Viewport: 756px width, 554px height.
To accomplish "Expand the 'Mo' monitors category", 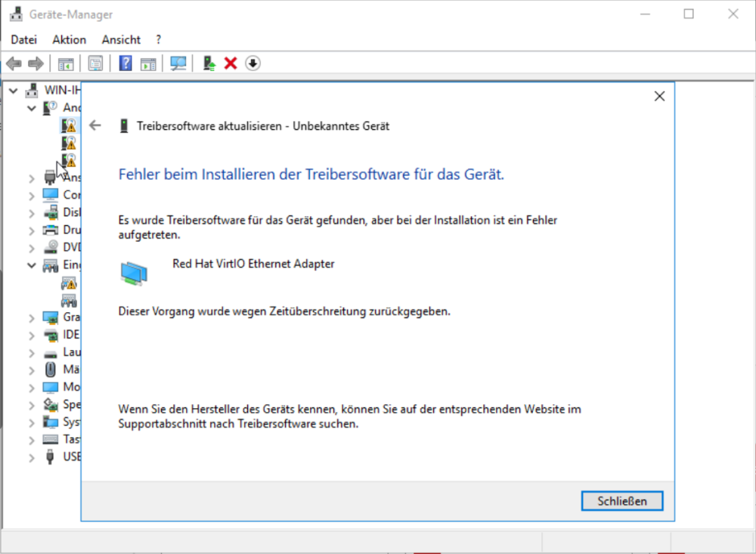I will pyautogui.click(x=31, y=388).
